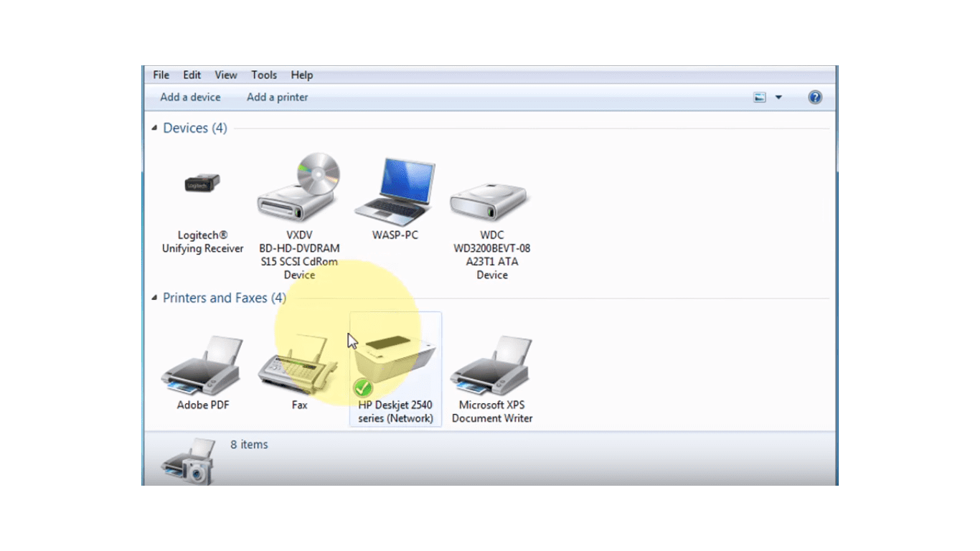Open the view options dropdown arrow
This screenshot has height=551, width=980.
coord(778,98)
